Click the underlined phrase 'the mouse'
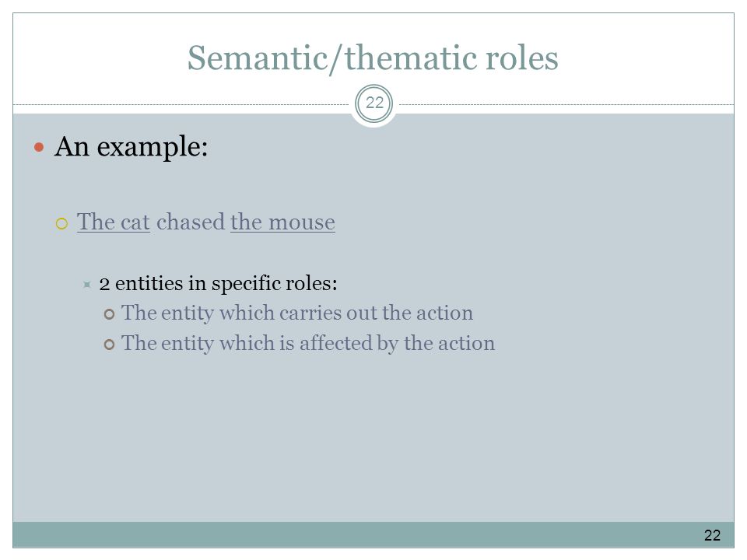Image resolution: width=747 pixels, height=560 pixels. click(282, 222)
